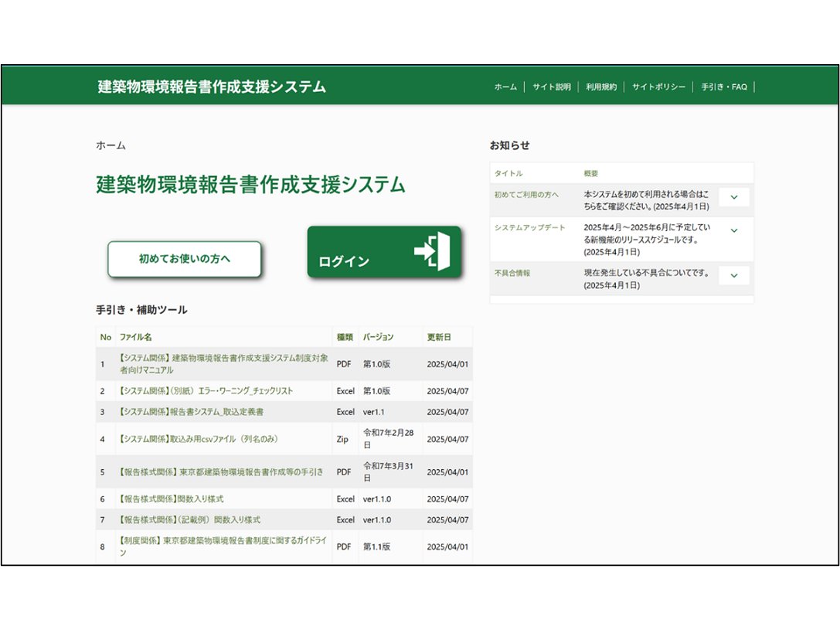Download the エラー・ワーニング_チェックリスト Excel file
The height and width of the screenshot is (630, 840).
click(206, 391)
